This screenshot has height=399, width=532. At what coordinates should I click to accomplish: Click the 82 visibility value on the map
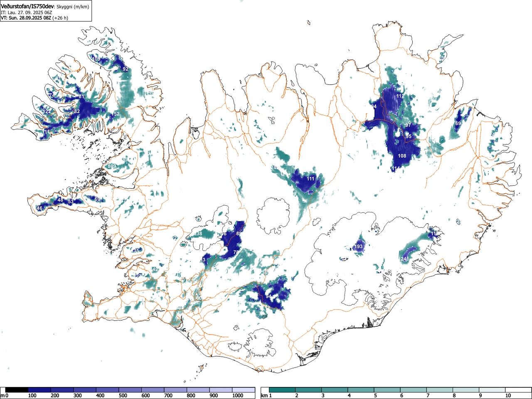(77, 111)
